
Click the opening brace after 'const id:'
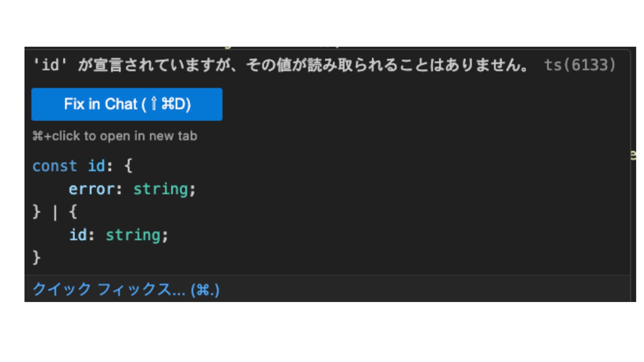128,166
